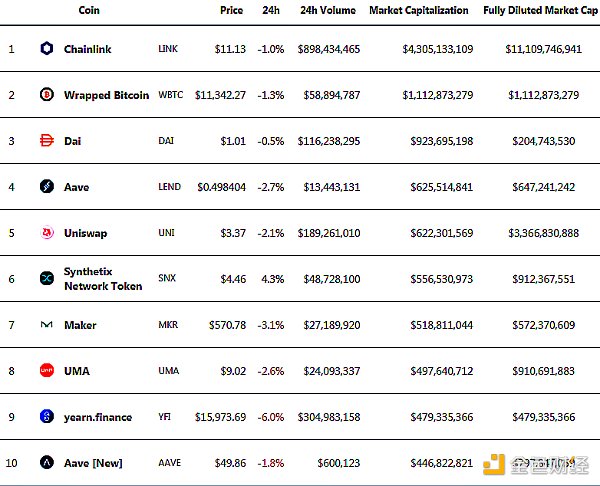
Task: Click the Aave [New] logo icon
Action: [46, 463]
